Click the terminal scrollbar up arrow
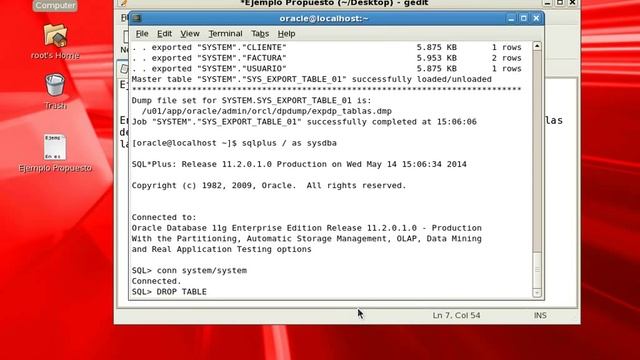 point(537,46)
